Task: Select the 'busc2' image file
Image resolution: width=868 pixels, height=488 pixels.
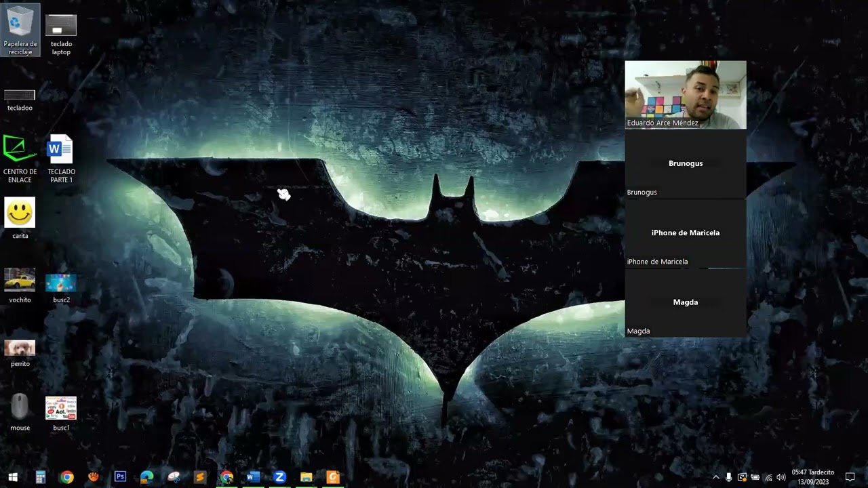Action: pos(61,287)
